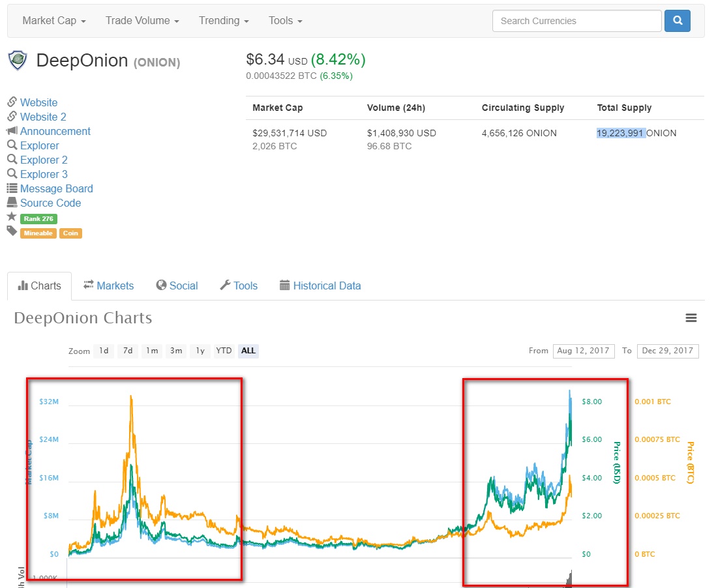Open the Explorer 2 link
716x588 pixels.
click(44, 160)
